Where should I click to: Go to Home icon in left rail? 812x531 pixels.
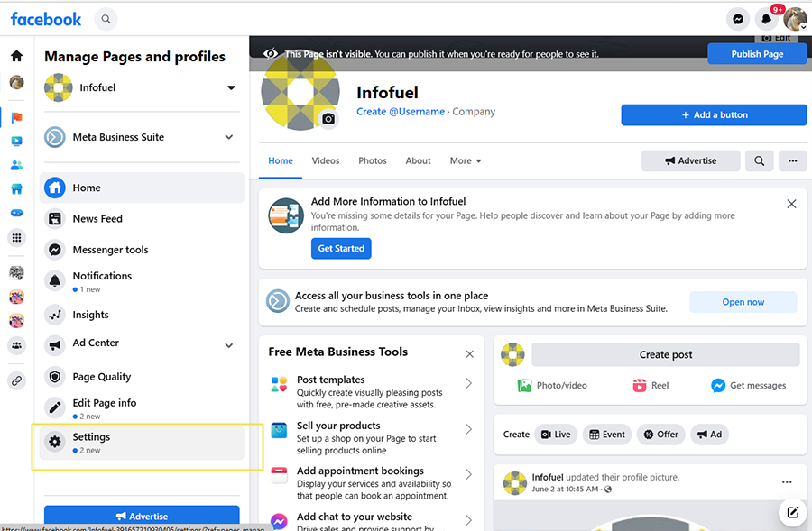pyautogui.click(x=16, y=56)
